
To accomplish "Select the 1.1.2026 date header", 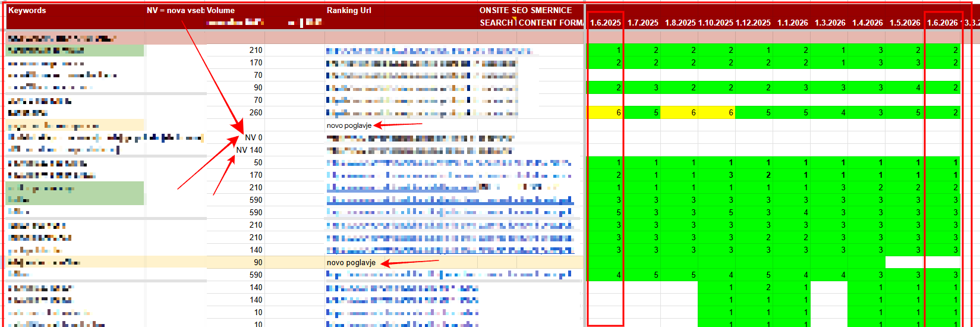I will click(792, 23).
